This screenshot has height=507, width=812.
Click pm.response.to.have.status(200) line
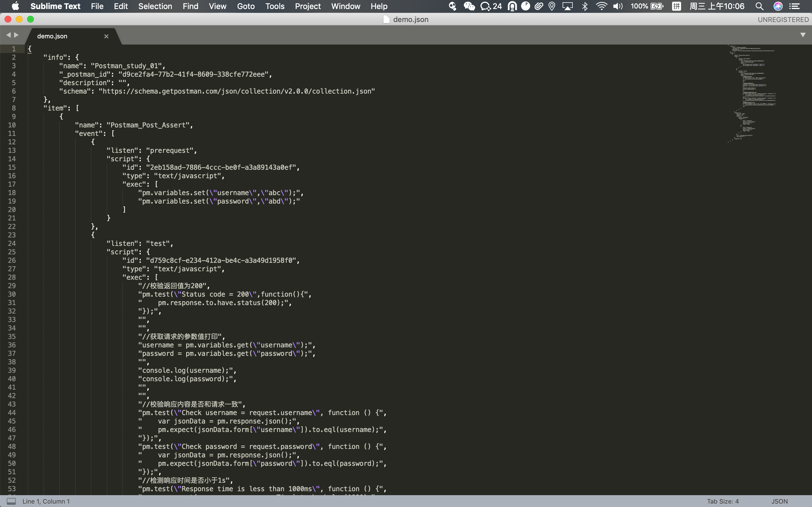click(215, 303)
